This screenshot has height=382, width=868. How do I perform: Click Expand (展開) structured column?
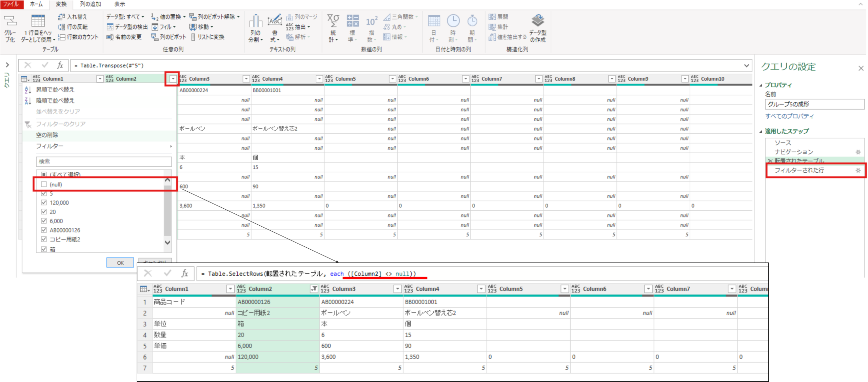coord(498,17)
